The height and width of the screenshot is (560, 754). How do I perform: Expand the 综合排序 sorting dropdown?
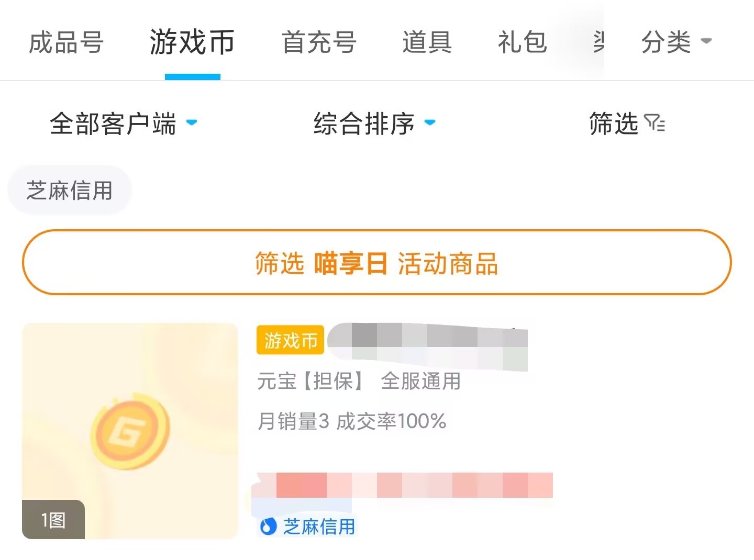374,124
